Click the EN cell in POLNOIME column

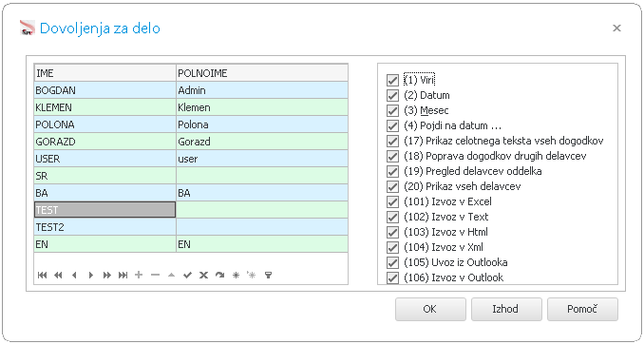click(x=262, y=244)
